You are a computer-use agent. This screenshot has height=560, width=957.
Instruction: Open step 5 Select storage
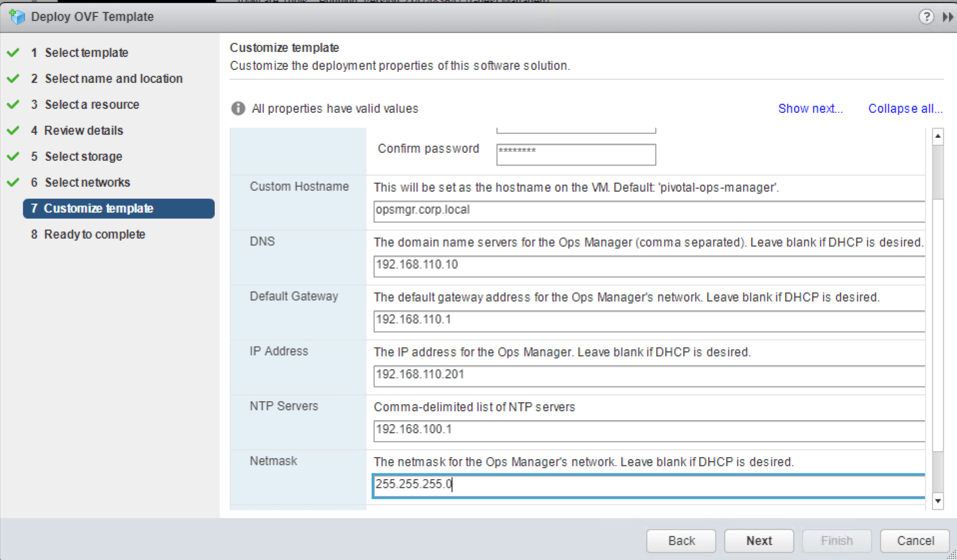pyautogui.click(x=83, y=156)
